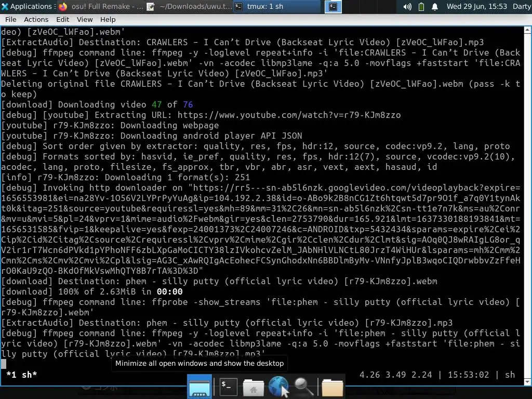
Task: Click the Show Desktop icon in the dock
Action: [x=199, y=387]
